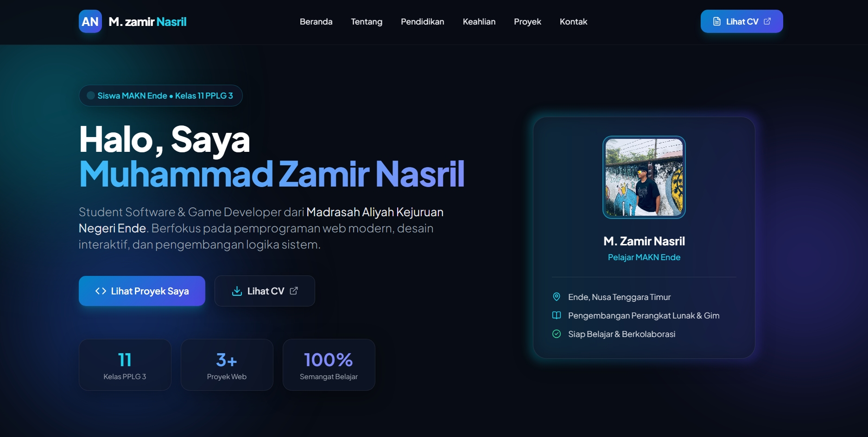Viewport: 868px width, 437px height.
Task: Click the book icon beside Pengembangan Perangkat Lunak
Action: [557, 315]
